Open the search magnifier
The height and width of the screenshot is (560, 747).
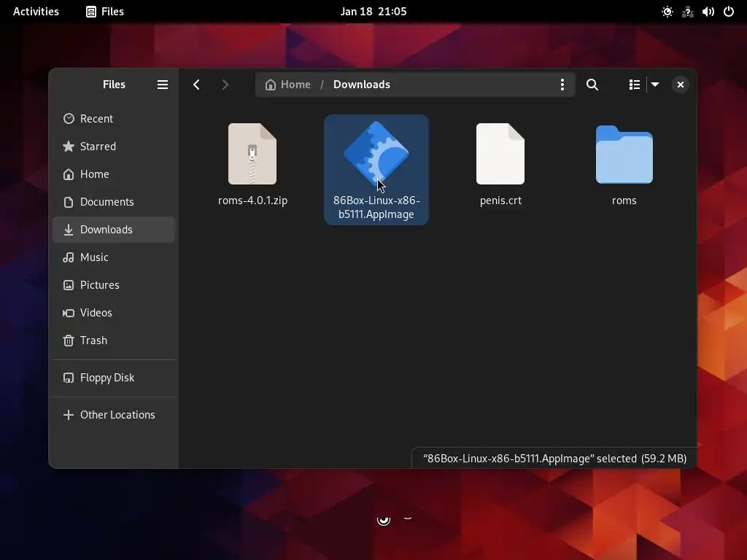(x=592, y=85)
